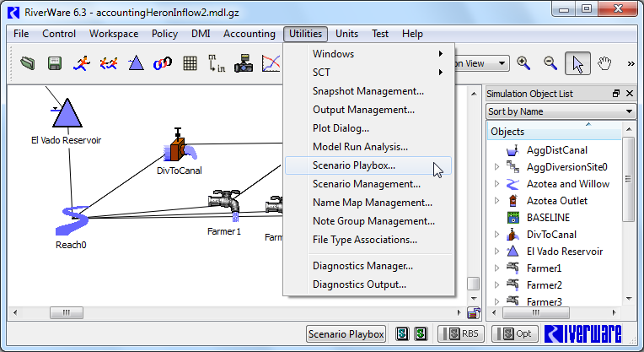The image size is (644, 352).
Task: Select El Vado Reservoir triangle on workspace
Action: pos(67,112)
